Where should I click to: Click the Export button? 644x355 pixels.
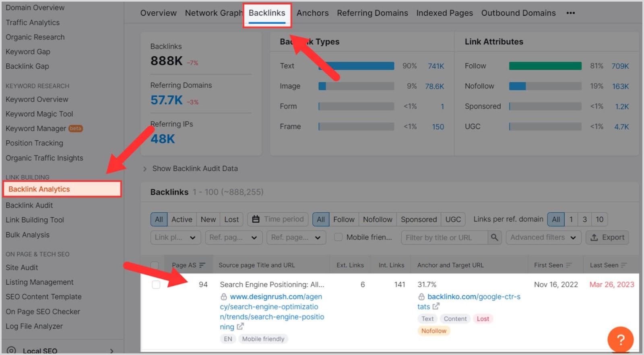[x=607, y=238]
